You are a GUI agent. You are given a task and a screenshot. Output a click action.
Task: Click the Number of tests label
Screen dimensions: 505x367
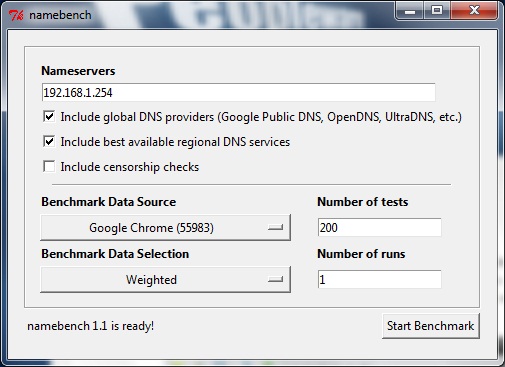tap(363, 202)
